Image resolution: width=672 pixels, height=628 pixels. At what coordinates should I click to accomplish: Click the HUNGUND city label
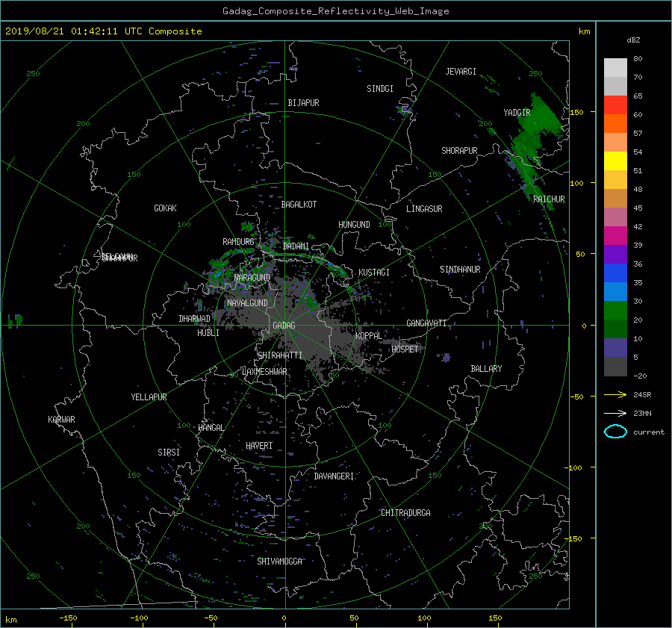click(x=354, y=225)
